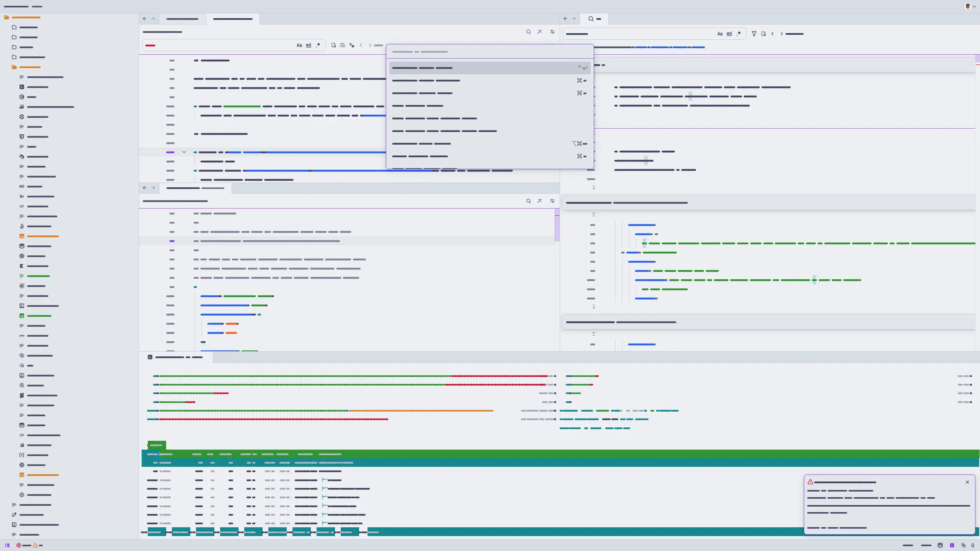The height and width of the screenshot is (551, 980).
Task: Open the code actions wand in top editor
Action: [x=539, y=32]
